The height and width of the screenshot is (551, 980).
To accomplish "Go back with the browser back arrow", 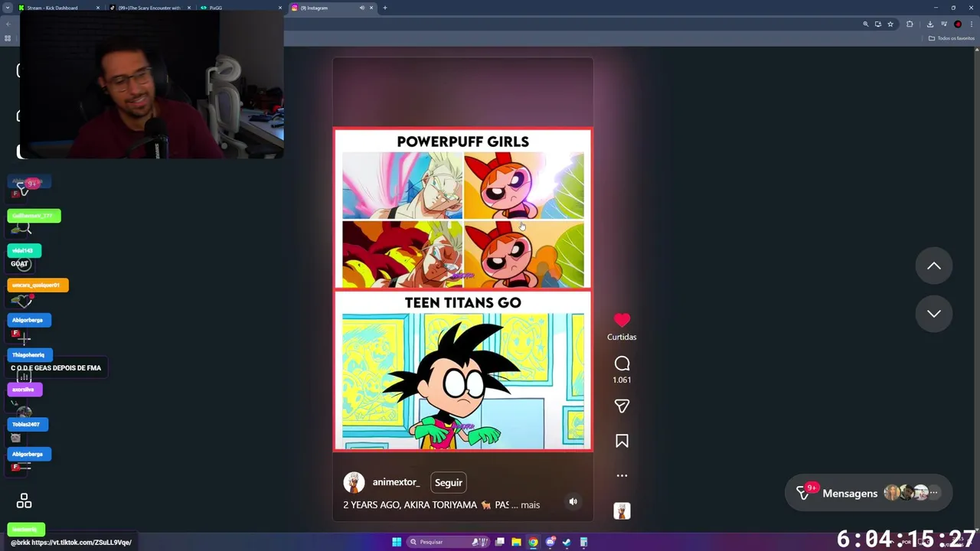I will pyautogui.click(x=8, y=24).
